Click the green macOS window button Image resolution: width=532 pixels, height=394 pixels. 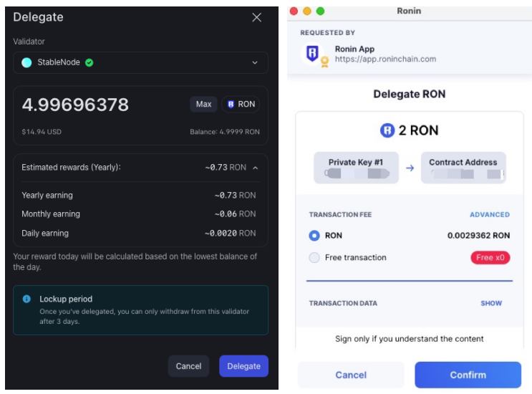click(x=320, y=11)
